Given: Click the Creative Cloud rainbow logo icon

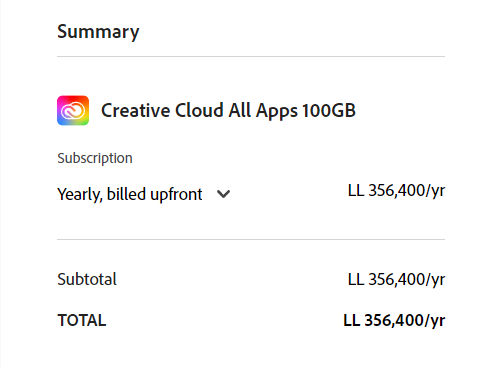Looking at the screenshot, I should click(x=73, y=110).
